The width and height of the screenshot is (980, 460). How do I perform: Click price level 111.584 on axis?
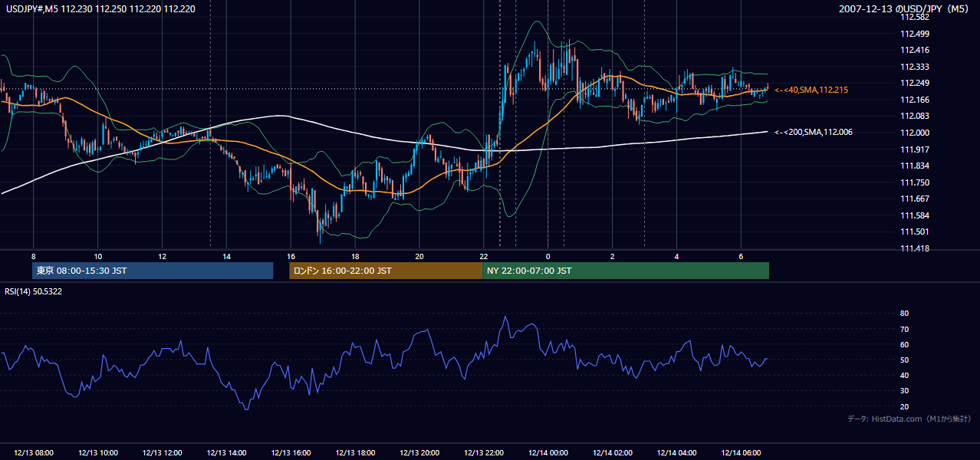click(916, 215)
